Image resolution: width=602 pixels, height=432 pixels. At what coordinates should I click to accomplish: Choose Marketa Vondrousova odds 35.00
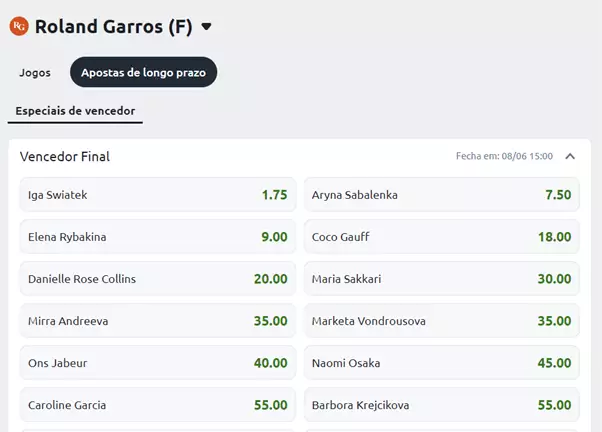point(442,321)
